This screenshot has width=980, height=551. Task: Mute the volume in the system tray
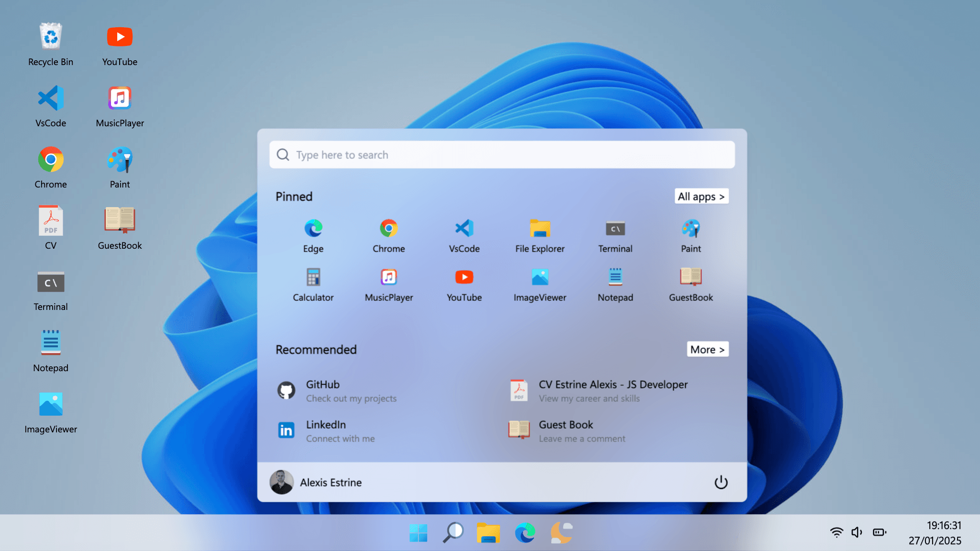coord(857,532)
